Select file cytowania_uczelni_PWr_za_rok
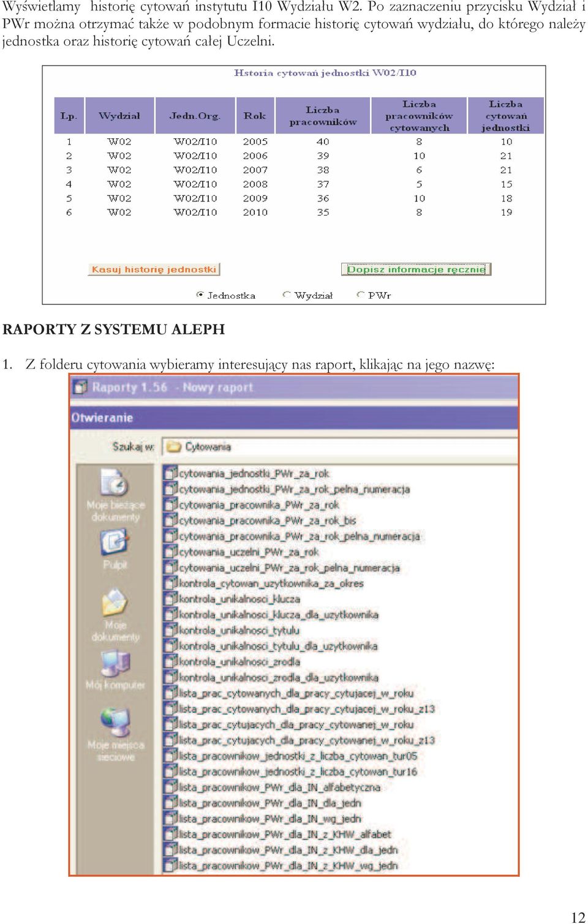Viewport: 588px width, 924px height. (249, 552)
